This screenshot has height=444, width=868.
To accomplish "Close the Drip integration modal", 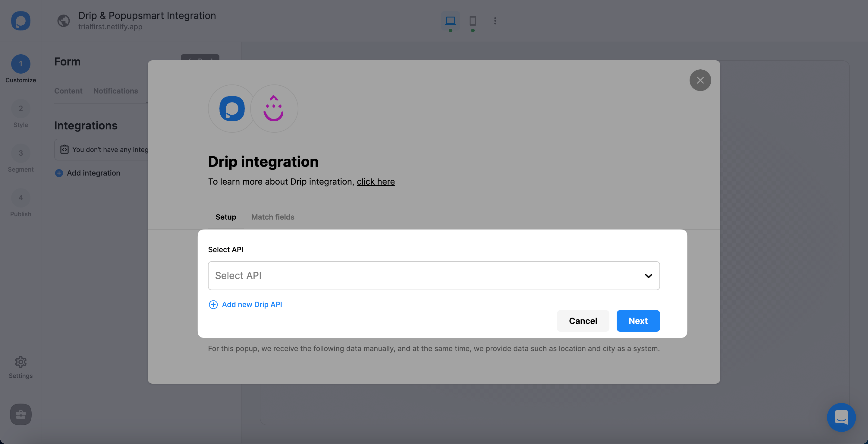I will (x=700, y=80).
